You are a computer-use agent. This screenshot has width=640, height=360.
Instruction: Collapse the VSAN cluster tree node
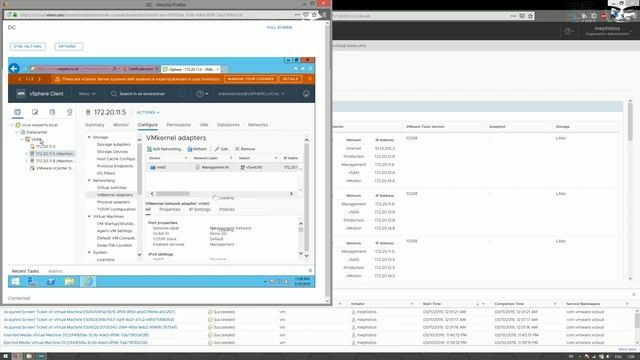pos(22,139)
